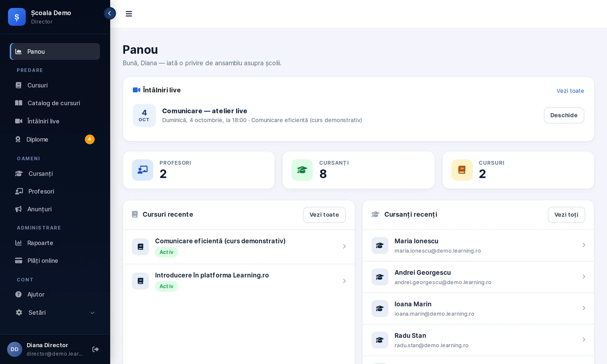Click the 4 badge on Diplome
This screenshot has height=364, width=607.
(90, 139)
